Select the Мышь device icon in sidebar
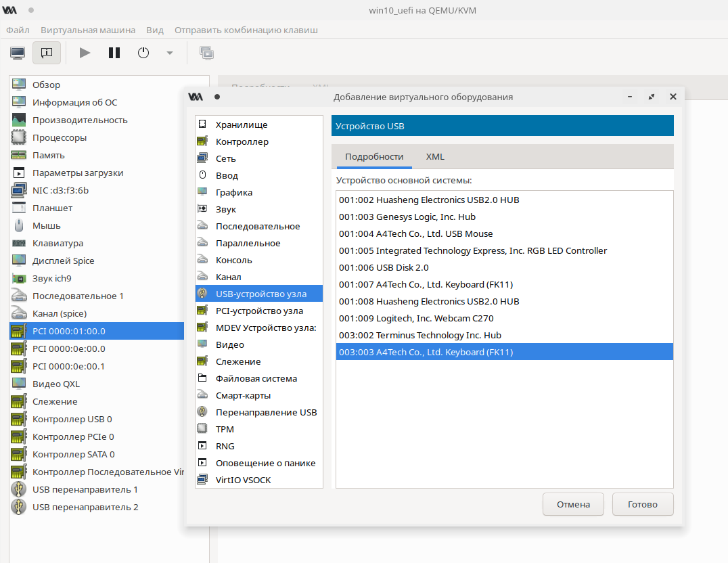The width and height of the screenshot is (728, 563). point(19,225)
